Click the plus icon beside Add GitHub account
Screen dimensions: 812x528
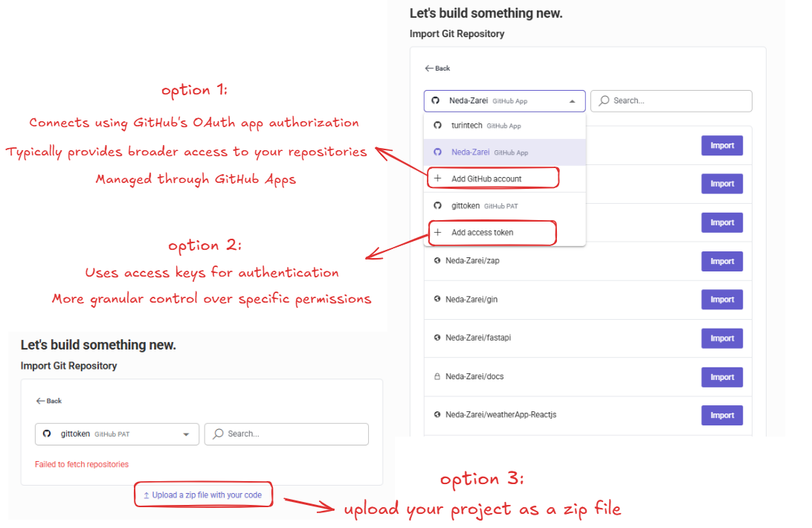pos(437,177)
